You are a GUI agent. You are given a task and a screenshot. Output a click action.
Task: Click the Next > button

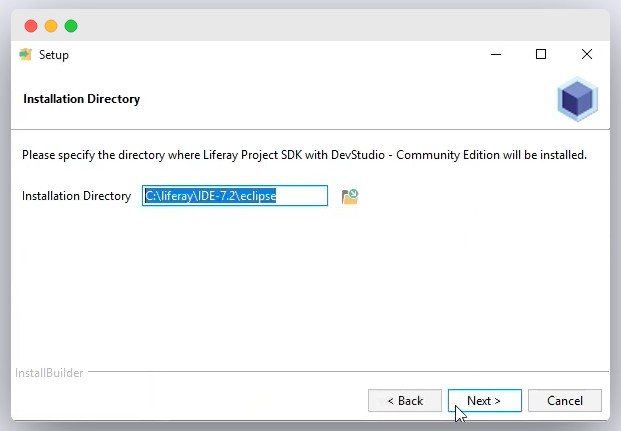[x=484, y=400]
